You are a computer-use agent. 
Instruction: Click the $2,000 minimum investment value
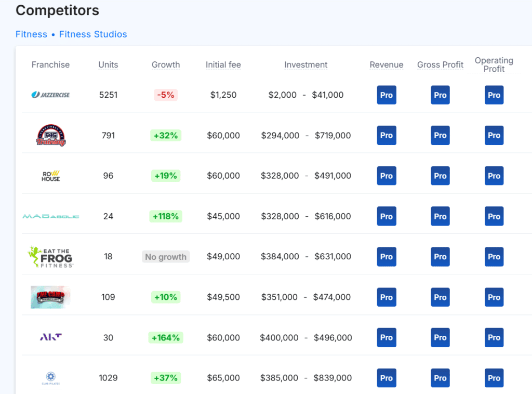(x=282, y=95)
